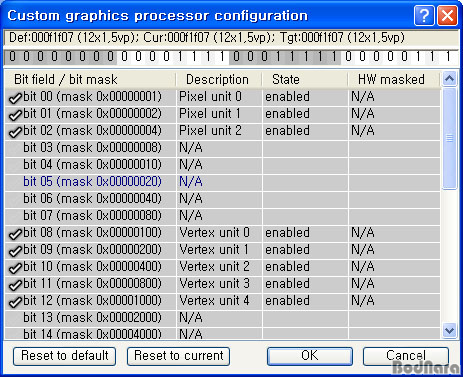Click Reset to default button
The image size is (463, 377).
65,356
